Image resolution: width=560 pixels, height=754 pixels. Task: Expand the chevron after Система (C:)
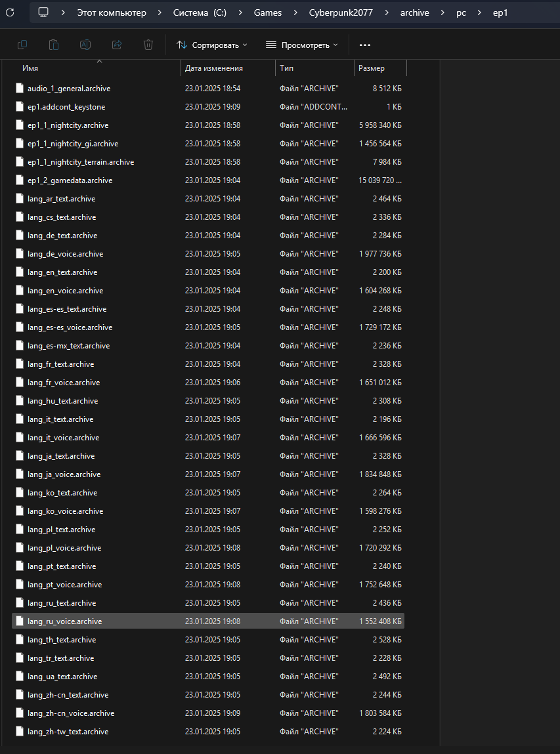(x=240, y=13)
